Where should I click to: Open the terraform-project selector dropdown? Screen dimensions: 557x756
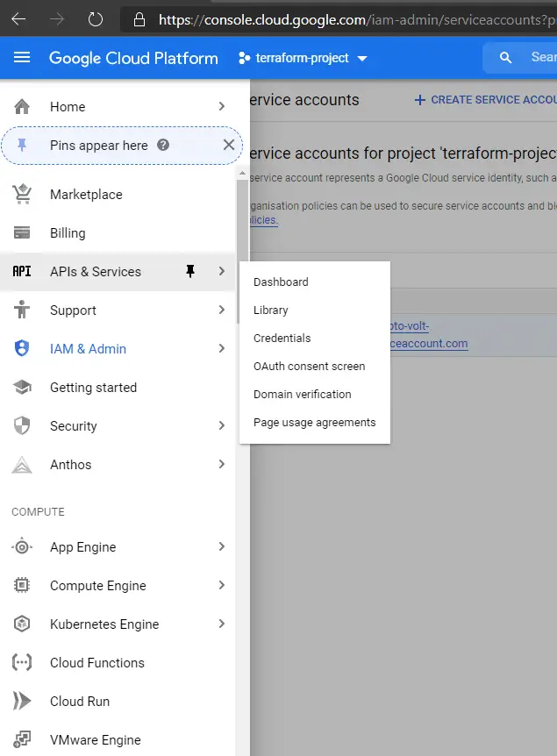tap(303, 59)
